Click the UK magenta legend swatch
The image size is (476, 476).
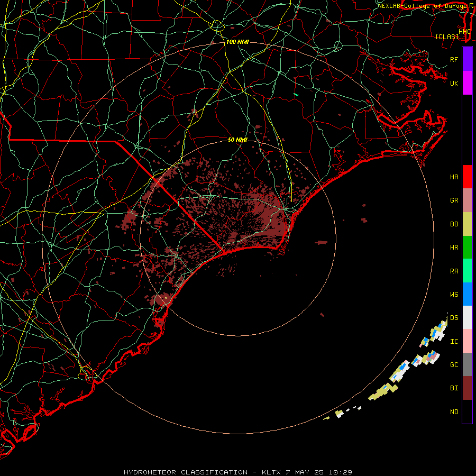[467, 83]
